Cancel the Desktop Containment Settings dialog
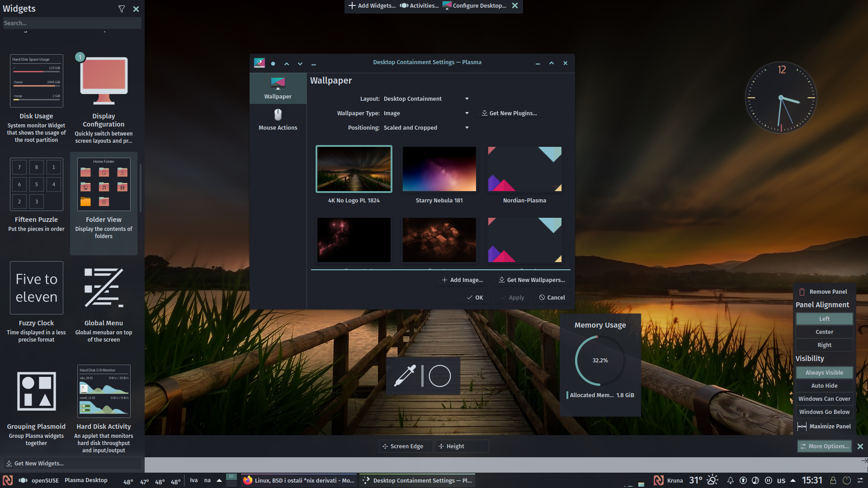Screen dimensions: 868x488 pos(552,298)
